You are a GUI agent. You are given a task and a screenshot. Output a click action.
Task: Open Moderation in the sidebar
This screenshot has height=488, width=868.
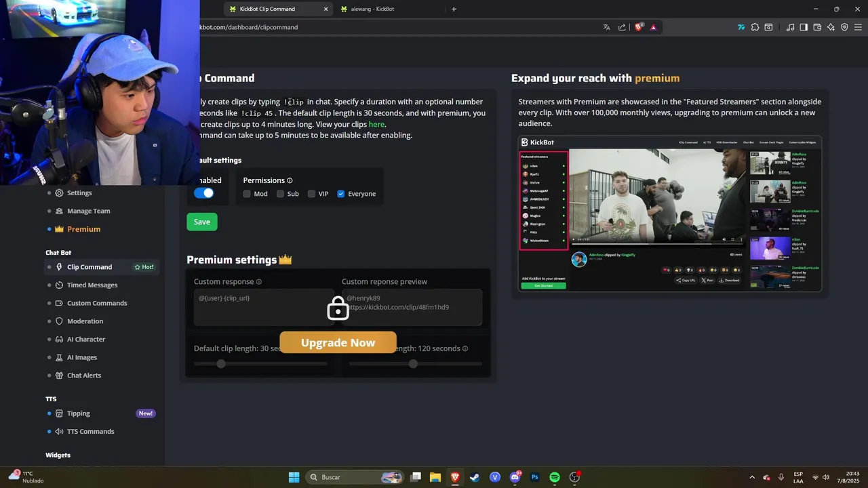85,321
